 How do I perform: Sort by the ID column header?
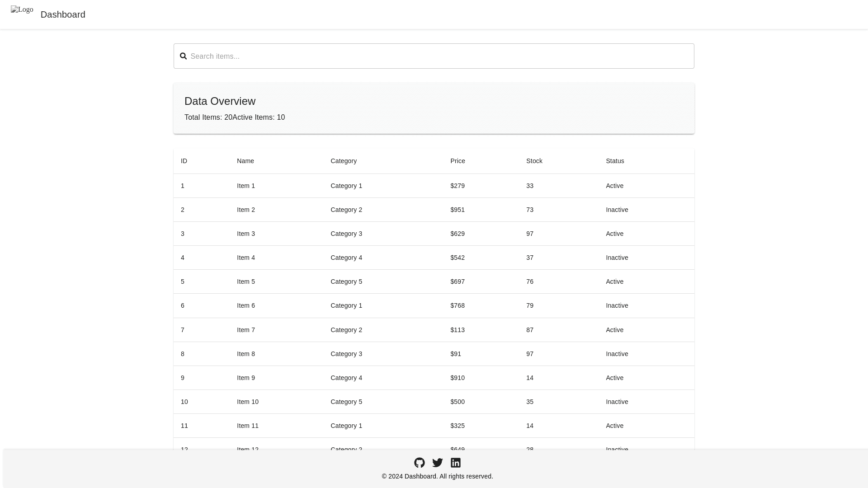(x=184, y=161)
